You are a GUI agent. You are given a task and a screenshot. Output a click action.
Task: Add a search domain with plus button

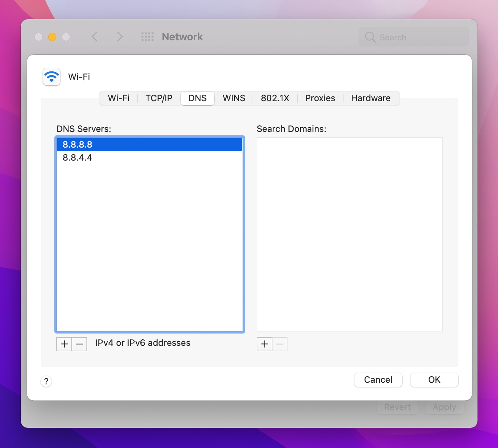point(264,344)
